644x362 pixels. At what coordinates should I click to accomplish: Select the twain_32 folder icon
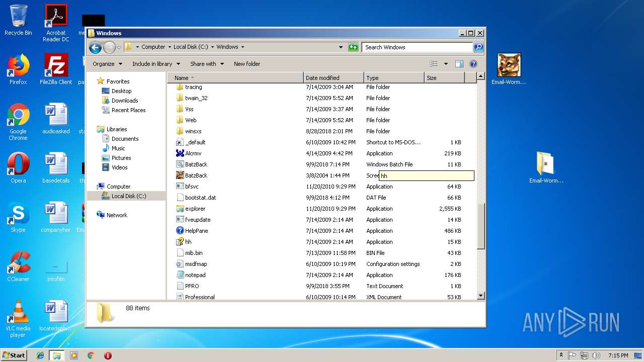180,98
